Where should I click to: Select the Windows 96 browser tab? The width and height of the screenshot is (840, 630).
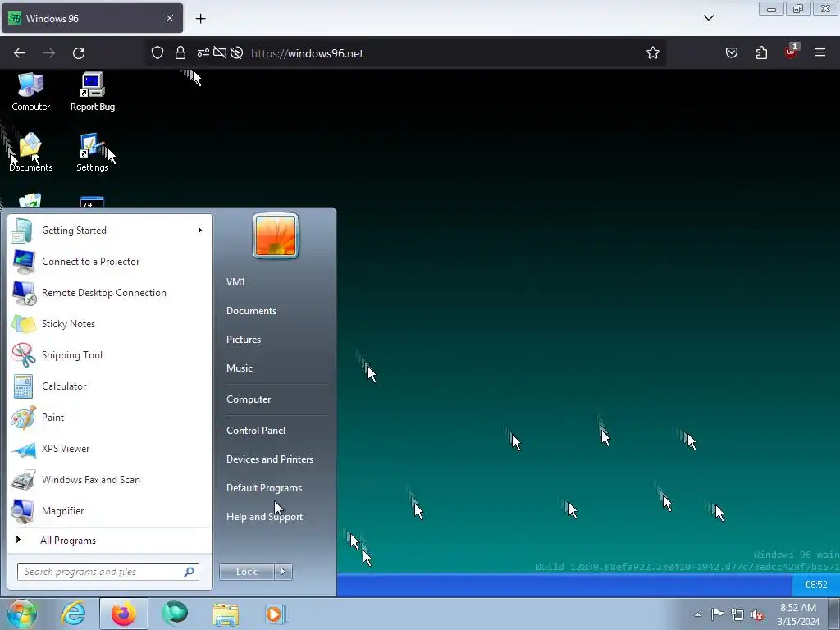coord(92,18)
